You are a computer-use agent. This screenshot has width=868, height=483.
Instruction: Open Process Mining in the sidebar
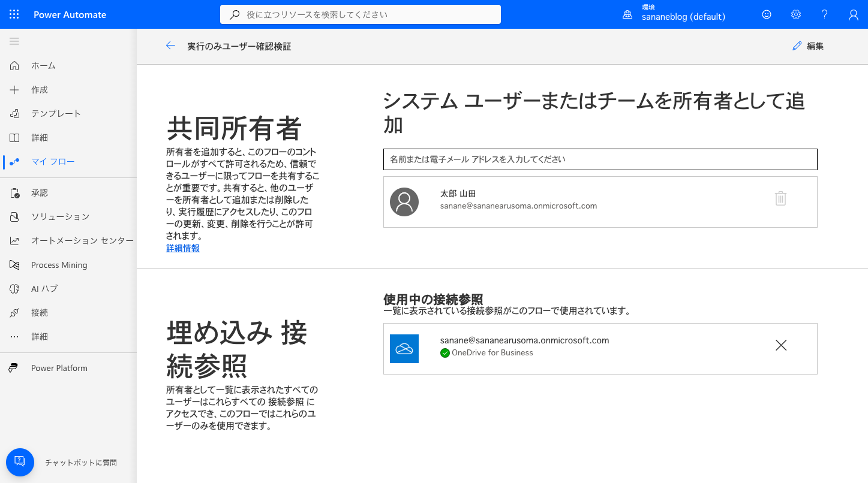pos(59,265)
